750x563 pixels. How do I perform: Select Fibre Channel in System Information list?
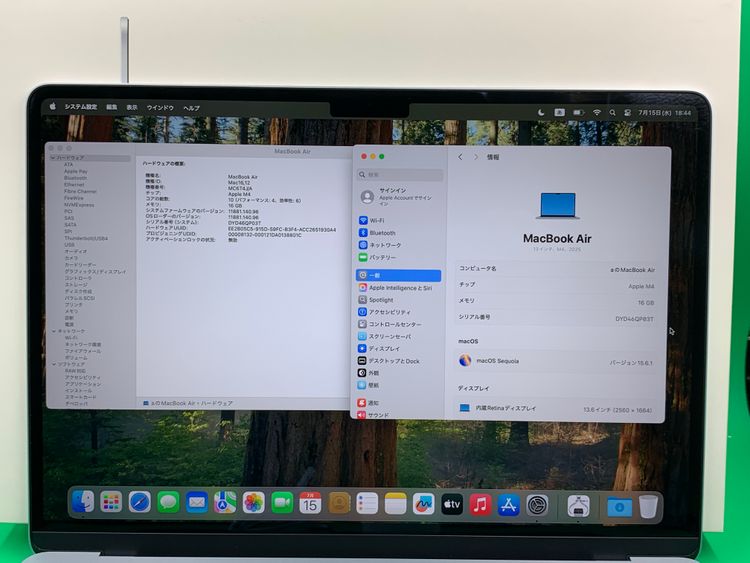point(80,191)
